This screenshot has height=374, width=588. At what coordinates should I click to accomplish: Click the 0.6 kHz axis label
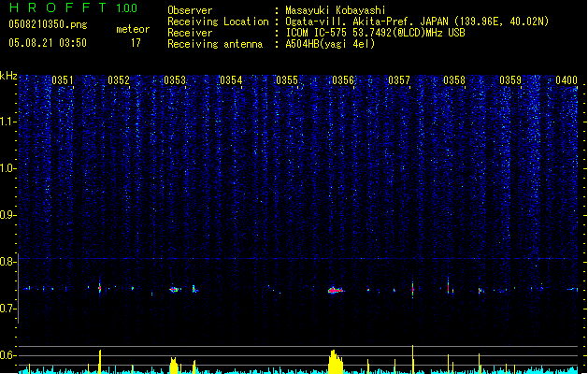[x=8, y=355]
